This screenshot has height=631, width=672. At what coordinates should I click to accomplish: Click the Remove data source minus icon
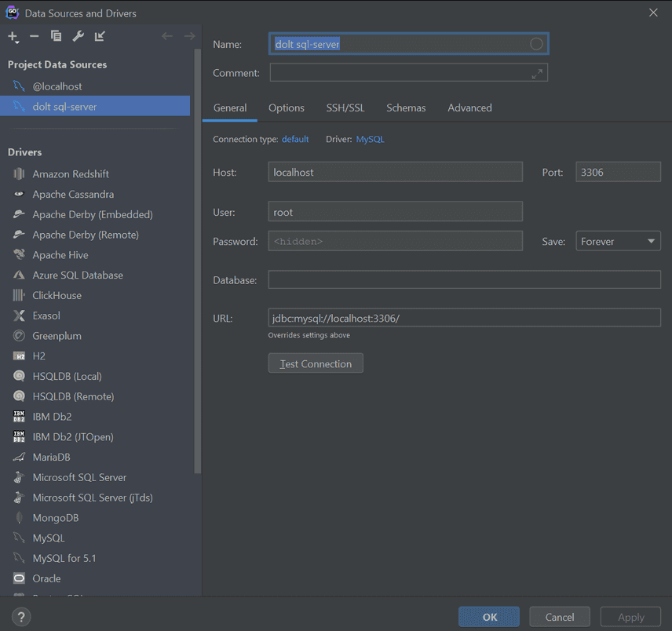point(35,36)
